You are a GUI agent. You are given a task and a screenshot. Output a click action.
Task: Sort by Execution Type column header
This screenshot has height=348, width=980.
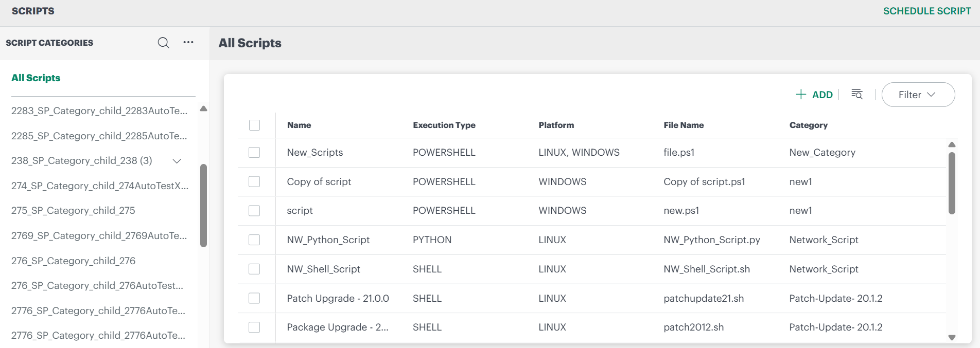[x=444, y=125]
